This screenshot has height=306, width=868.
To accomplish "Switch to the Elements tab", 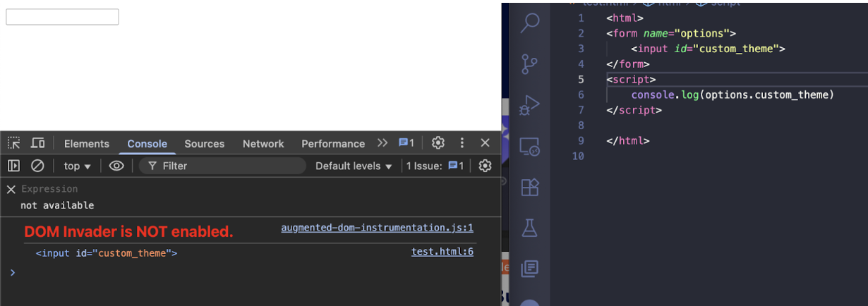I will [x=87, y=143].
